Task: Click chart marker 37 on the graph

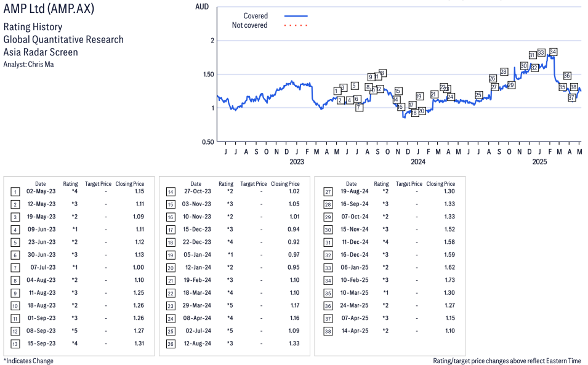Action: coord(571,97)
